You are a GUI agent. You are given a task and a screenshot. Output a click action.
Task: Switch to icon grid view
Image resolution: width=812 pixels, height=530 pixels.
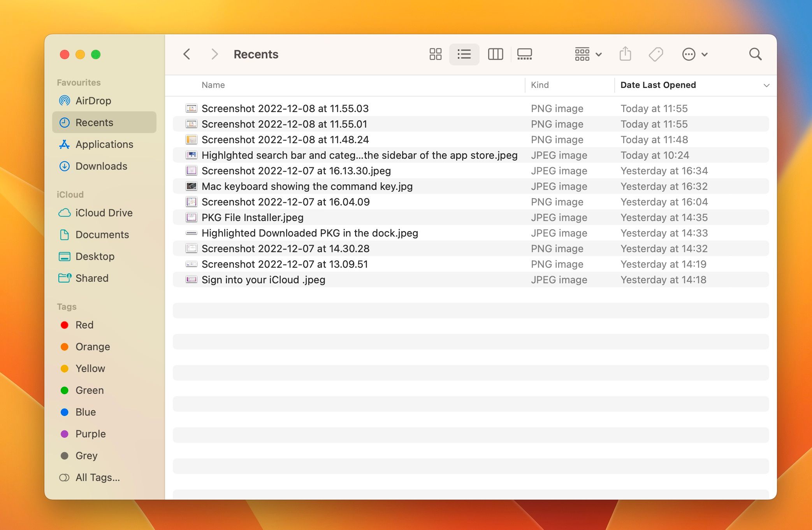[x=435, y=54]
